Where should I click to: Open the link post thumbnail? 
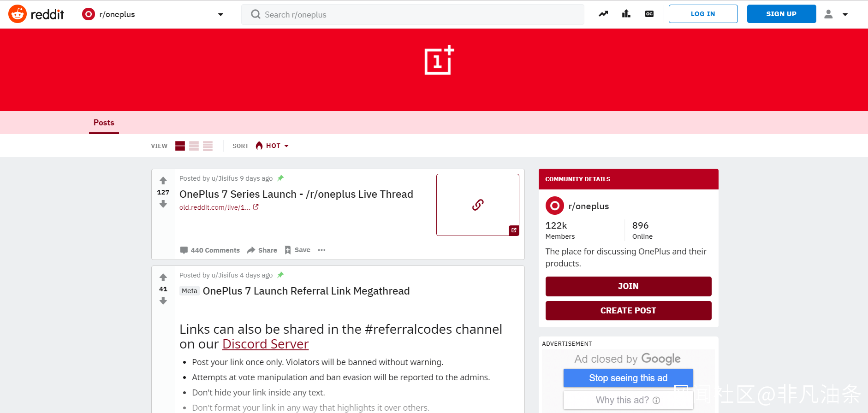478,205
